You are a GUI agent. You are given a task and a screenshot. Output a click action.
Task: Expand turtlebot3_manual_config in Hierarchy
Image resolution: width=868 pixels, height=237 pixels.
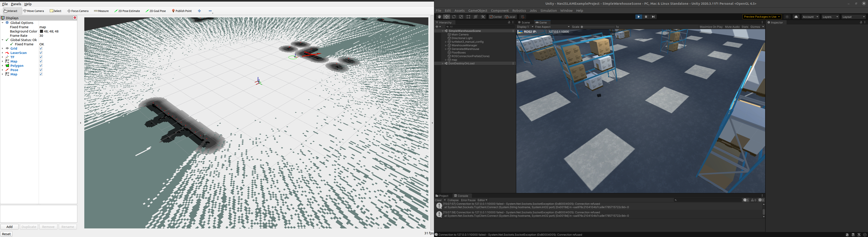tap(446, 42)
